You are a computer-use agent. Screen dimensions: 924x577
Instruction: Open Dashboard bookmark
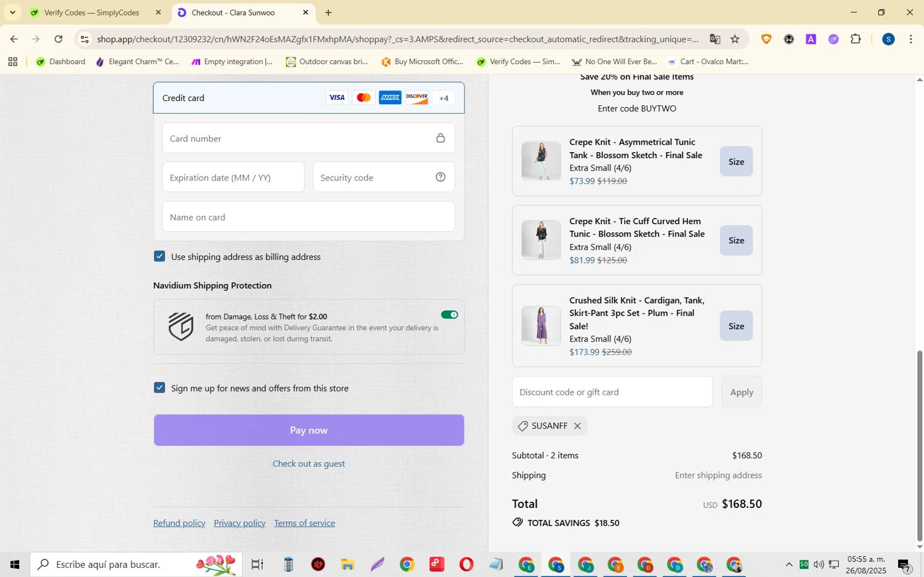pos(60,62)
